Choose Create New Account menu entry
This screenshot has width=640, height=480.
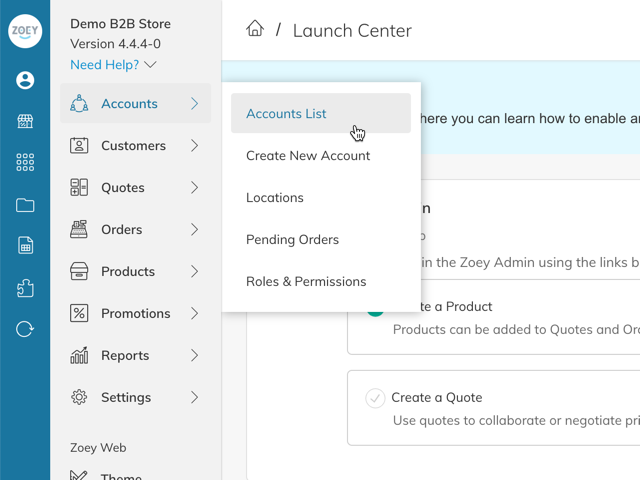pos(308,156)
